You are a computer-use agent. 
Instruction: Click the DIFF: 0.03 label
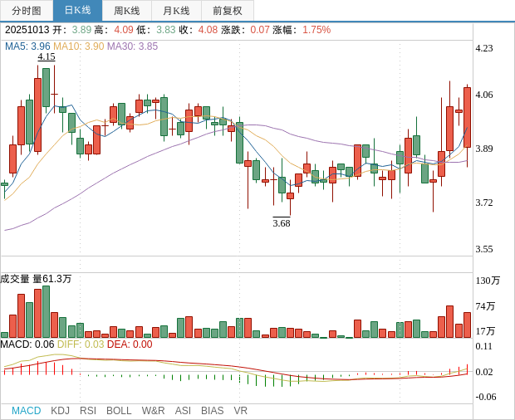point(81,344)
